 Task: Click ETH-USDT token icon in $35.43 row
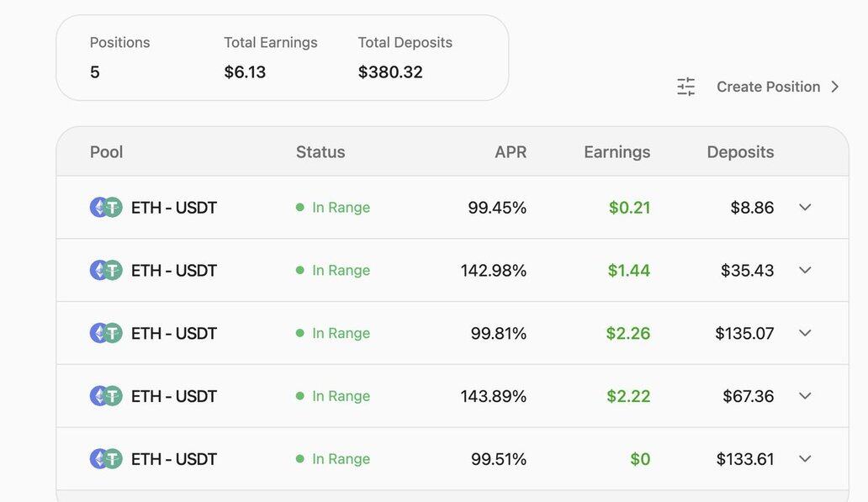(106, 270)
